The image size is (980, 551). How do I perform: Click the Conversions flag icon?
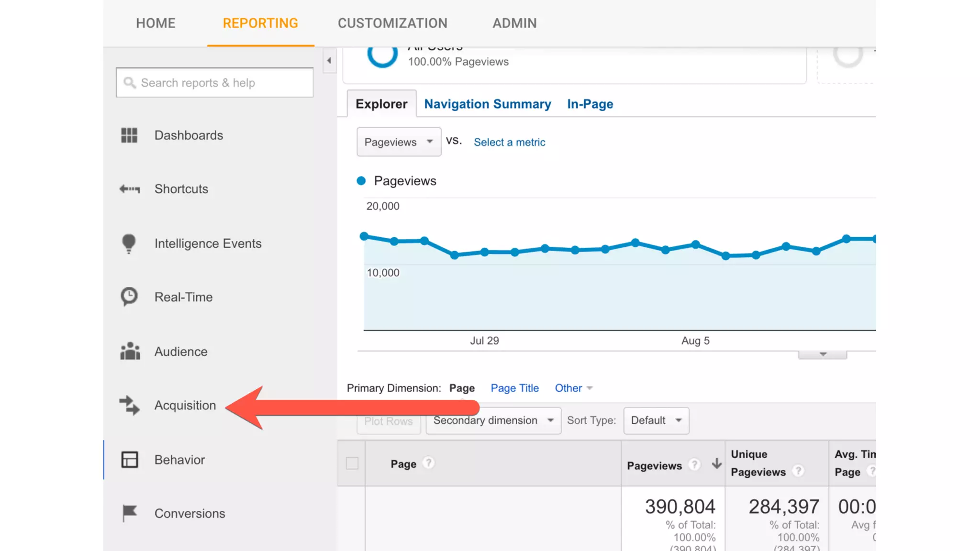tap(129, 513)
